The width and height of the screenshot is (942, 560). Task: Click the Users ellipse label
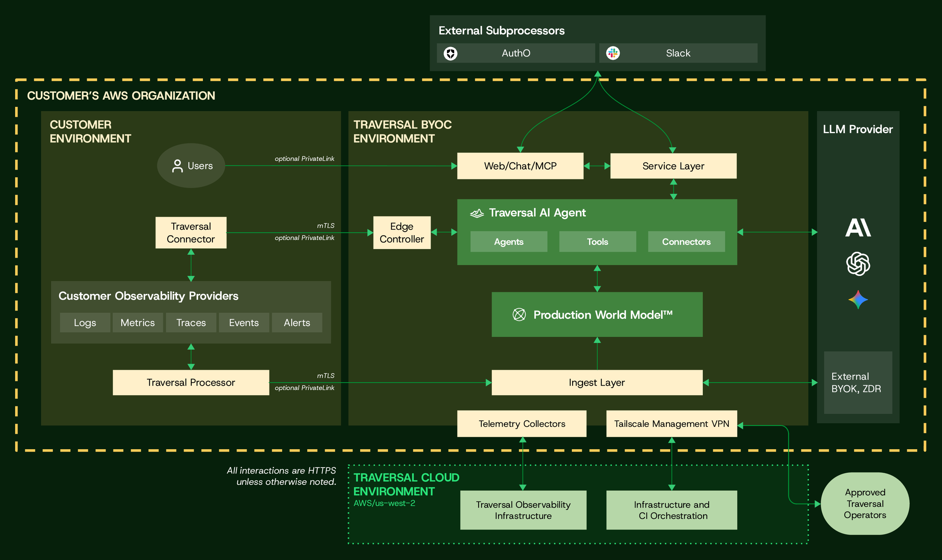200,166
